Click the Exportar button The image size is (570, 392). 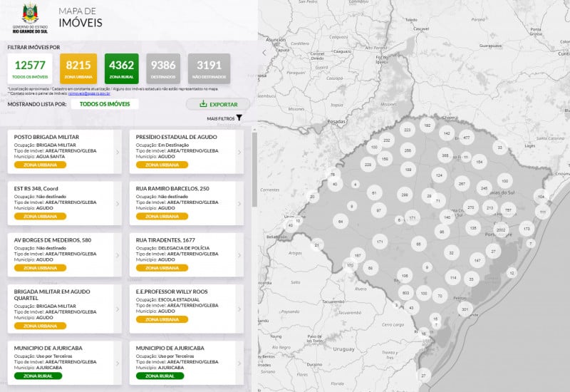coord(218,104)
